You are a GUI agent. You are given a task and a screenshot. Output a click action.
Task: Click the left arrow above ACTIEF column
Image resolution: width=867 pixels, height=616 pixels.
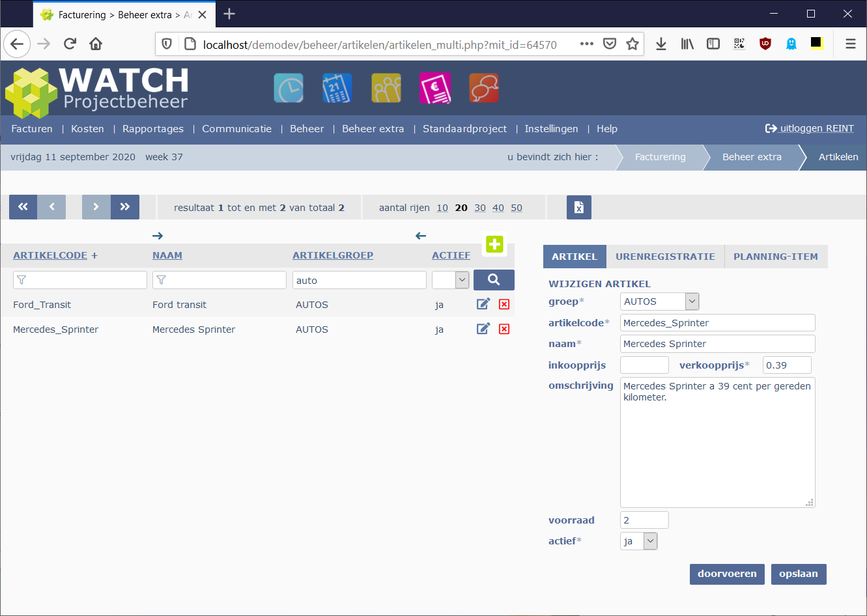pos(421,236)
